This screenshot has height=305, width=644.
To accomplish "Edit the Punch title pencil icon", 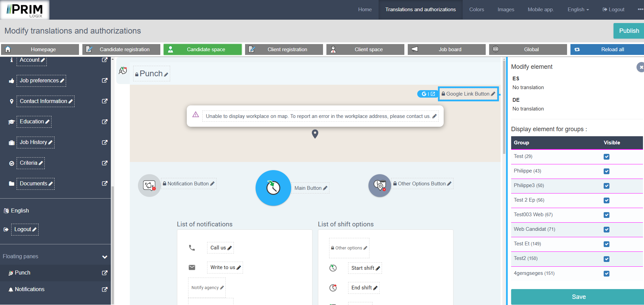I will point(166,75).
